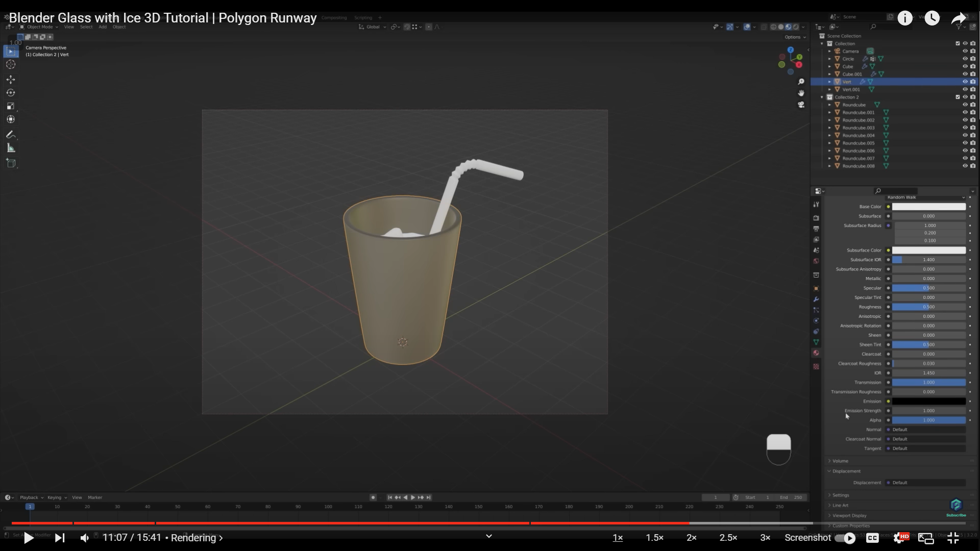Click the pan hand icon in viewport

tap(801, 93)
